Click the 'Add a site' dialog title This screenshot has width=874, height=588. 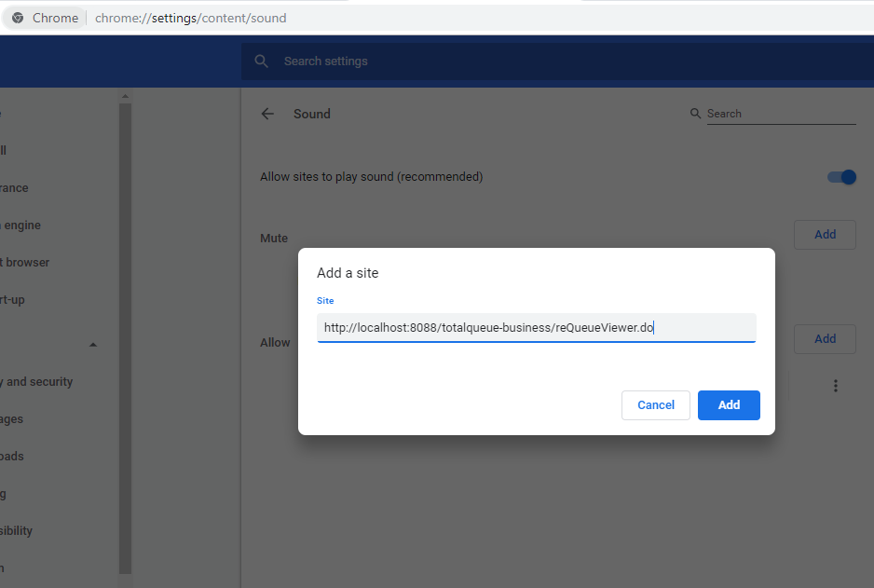[348, 273]
